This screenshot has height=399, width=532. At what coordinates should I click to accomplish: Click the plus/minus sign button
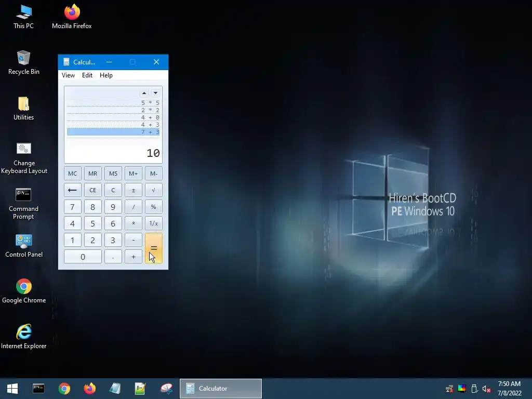coord(134,190)
